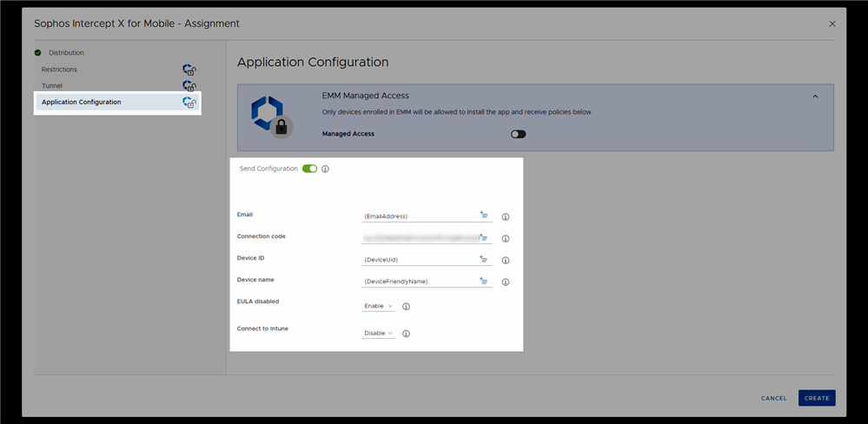Open lookup value picker for Device ID
868x424 pixels.
(x=483, y=259)
